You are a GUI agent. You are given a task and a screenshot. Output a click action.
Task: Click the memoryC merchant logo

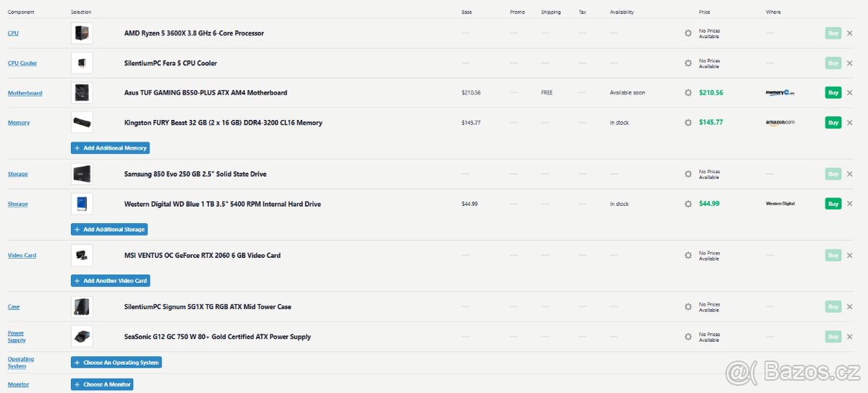click(x=780, y=92)
